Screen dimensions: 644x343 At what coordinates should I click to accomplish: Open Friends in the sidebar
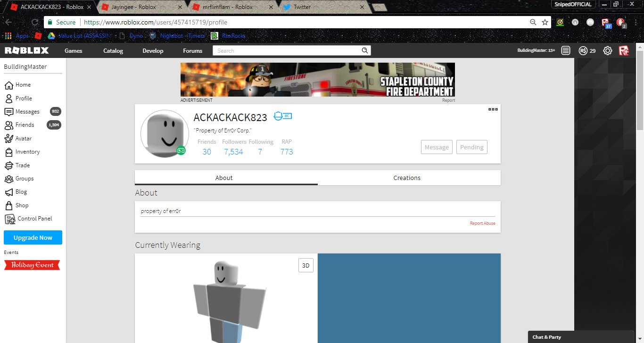pyautogui.click(x=25, y=125)
